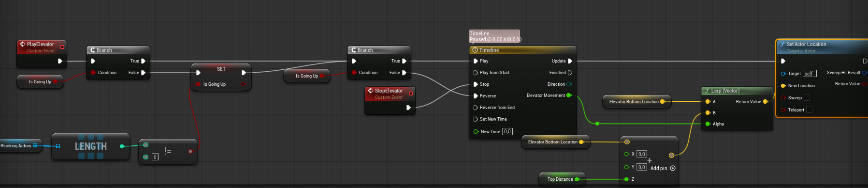The image size is (868, 188).
Task: Select the Timeline node header
Action: click(x=522, y=50)
